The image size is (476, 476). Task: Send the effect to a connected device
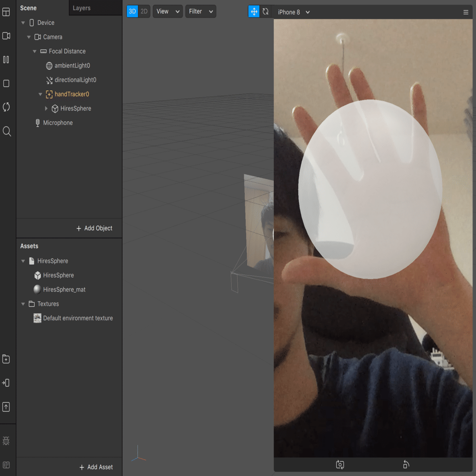(x=6, y=383)
